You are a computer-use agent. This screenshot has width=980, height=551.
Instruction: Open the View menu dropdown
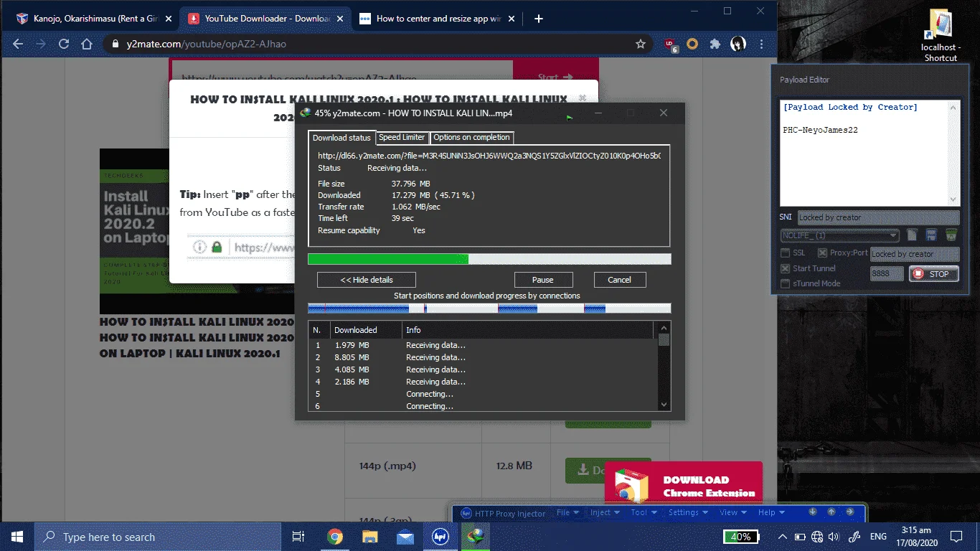(x=732, y=512)
